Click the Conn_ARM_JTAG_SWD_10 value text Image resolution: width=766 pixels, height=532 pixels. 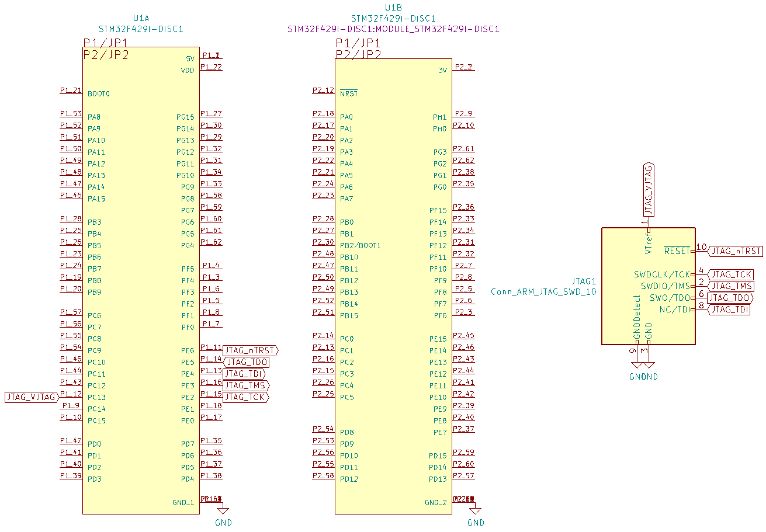(x=543, y=291)
